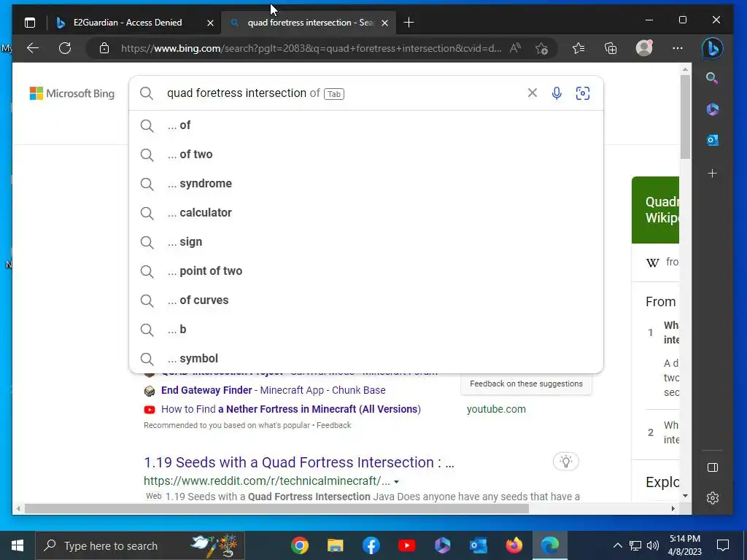
Task: Open volume control in tray
Action: tap(653, 545)
